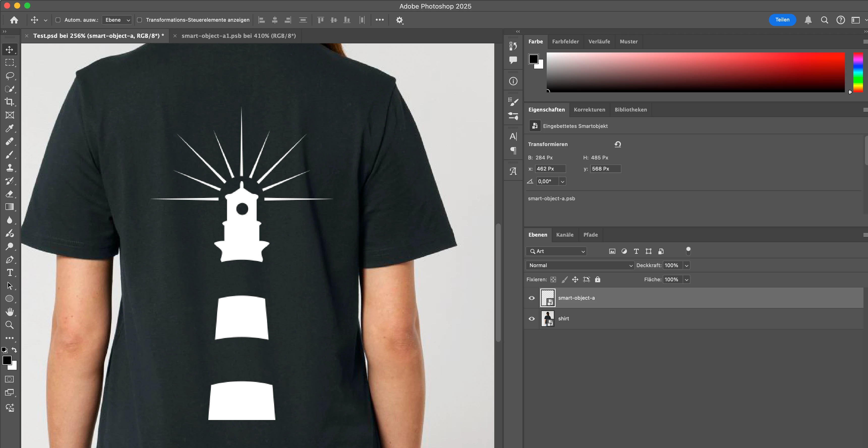Hide the shirt layer

pos(532,319)
